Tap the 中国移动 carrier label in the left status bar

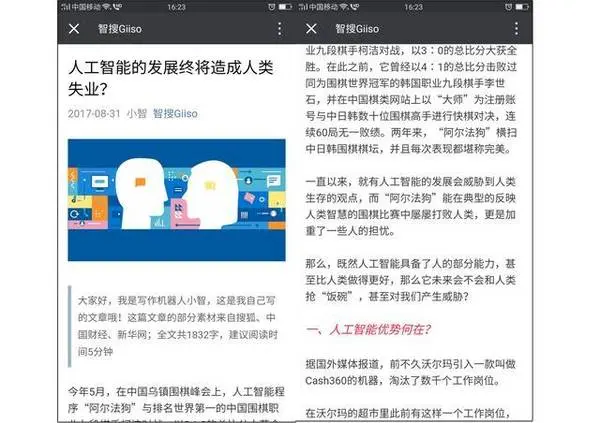[86, 7]
